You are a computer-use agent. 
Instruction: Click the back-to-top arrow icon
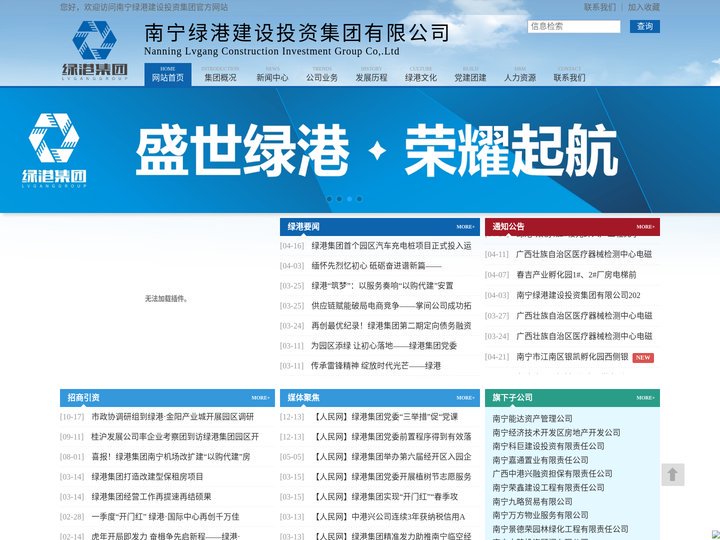673,474
